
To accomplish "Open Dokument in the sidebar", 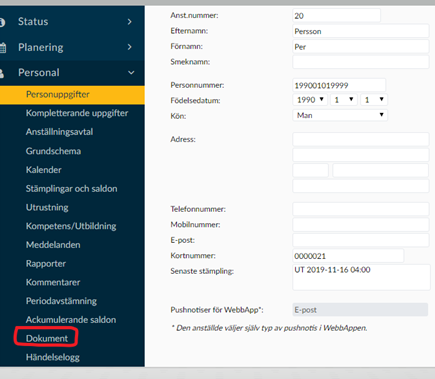I will [47, 338].
